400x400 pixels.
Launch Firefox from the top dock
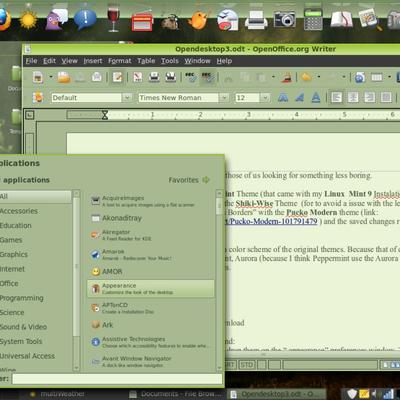click(x=4, y=19)
